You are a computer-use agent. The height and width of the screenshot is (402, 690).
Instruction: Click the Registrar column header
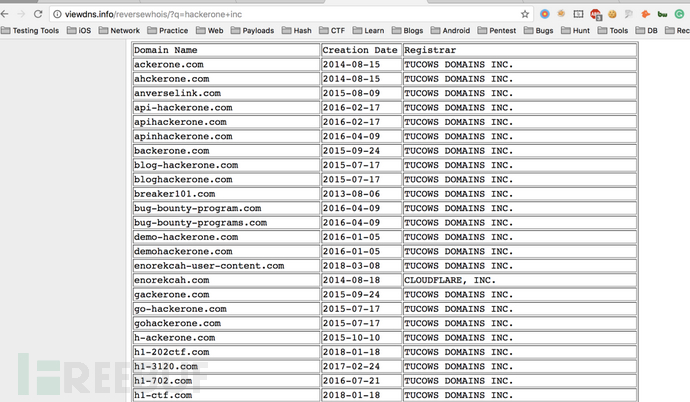(520, 50)
